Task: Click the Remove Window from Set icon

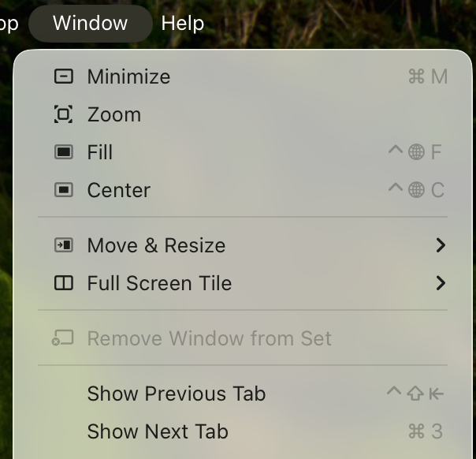Action: pos(63,338)
